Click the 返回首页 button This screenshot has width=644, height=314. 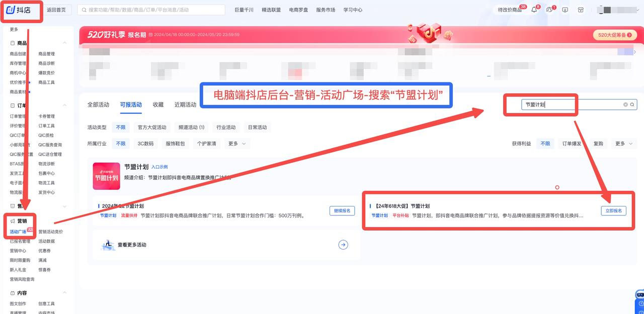[x=56, y=10]
